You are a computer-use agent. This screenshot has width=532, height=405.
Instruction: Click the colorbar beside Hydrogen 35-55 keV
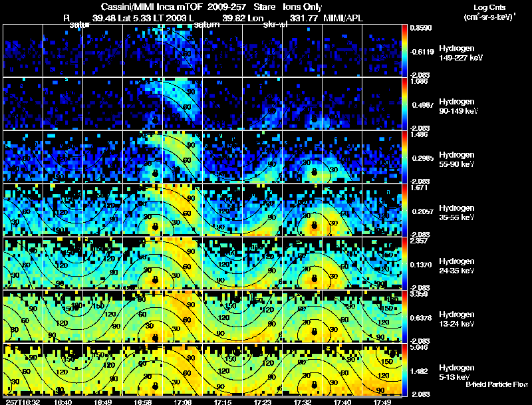(404, 210)
